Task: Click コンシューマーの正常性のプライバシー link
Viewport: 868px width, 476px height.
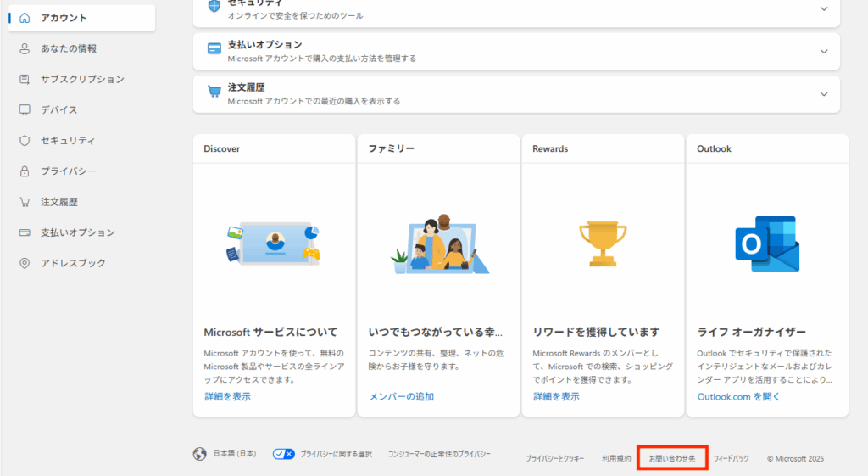Action: tap(439, 454)
